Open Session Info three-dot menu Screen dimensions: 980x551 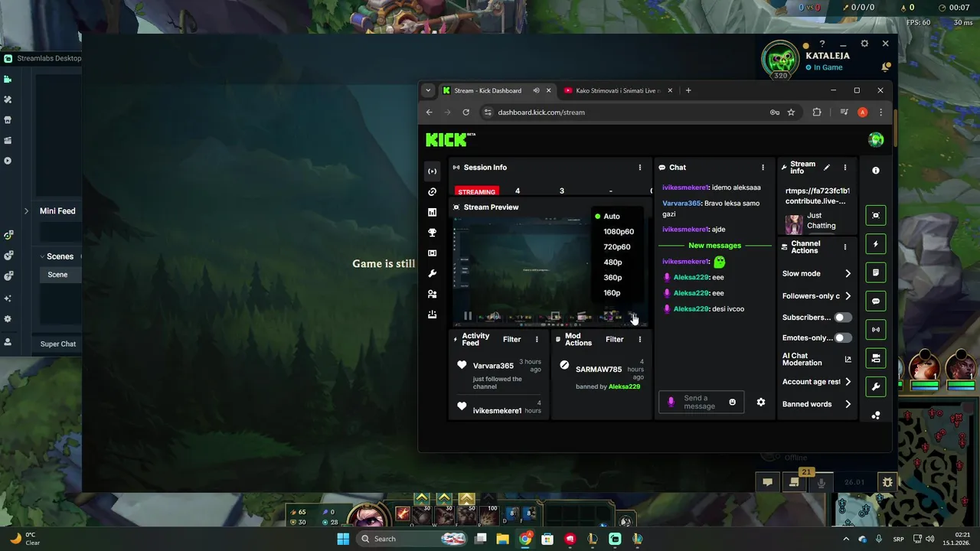point(640,167)
